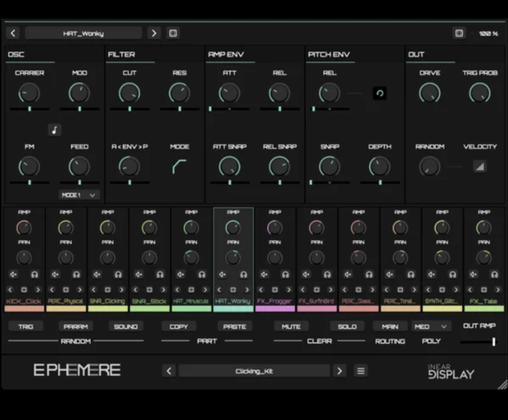Click the CARRIER knob in OSC

pos(29,93)
